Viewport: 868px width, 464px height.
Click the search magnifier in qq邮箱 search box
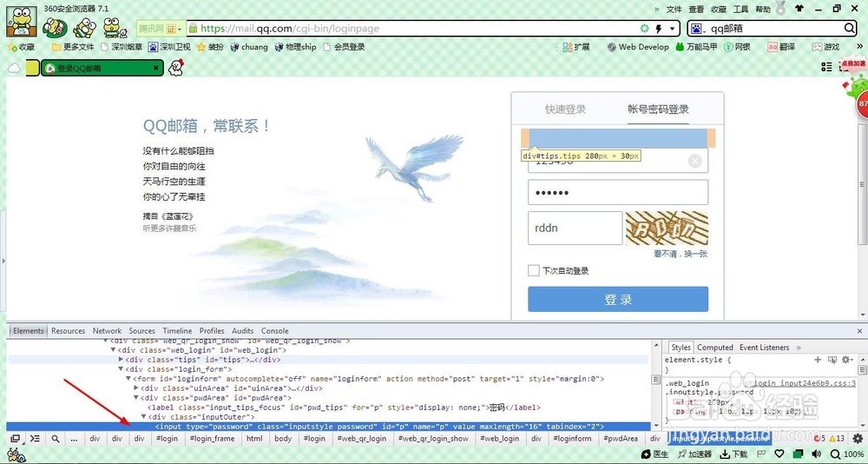[849, 29]
